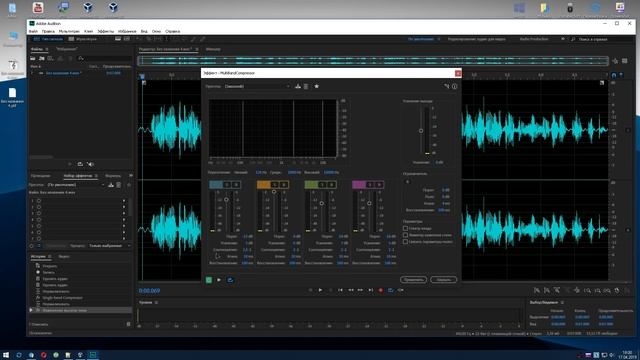The image size is (640, 360).
Task: Solo the magenta high band
Action: (371, 185)
